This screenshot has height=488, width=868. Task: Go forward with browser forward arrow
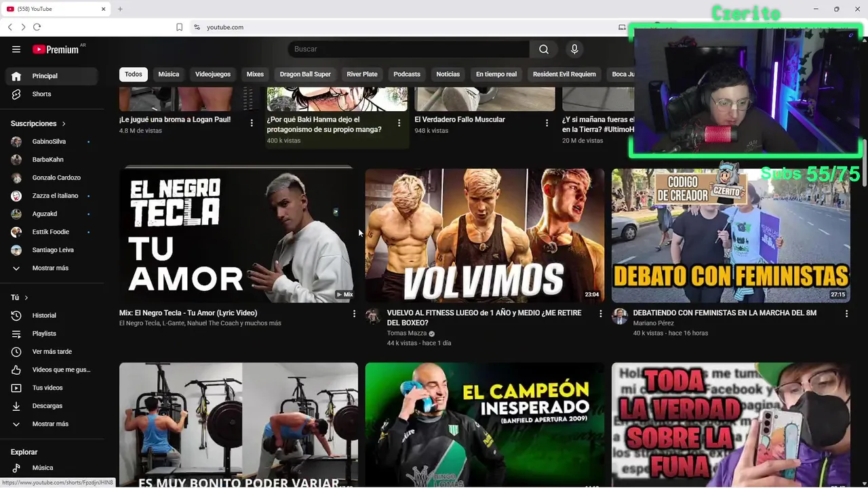point(23,27)
